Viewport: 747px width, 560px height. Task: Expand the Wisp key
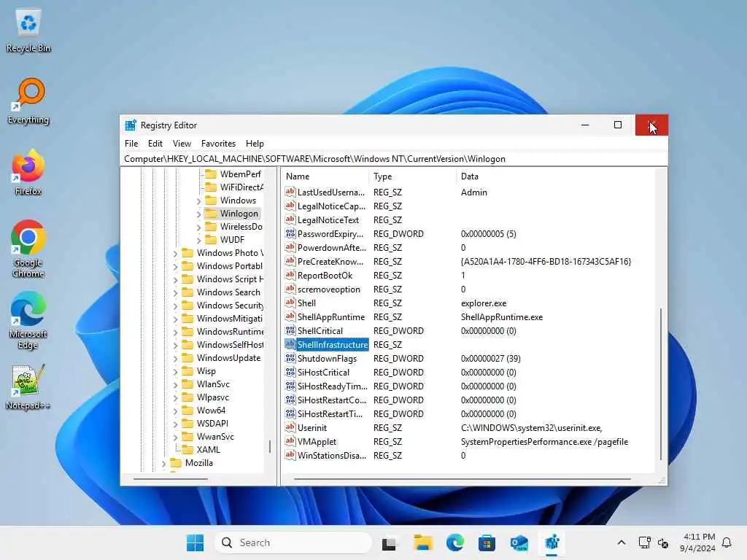[175, 371]
